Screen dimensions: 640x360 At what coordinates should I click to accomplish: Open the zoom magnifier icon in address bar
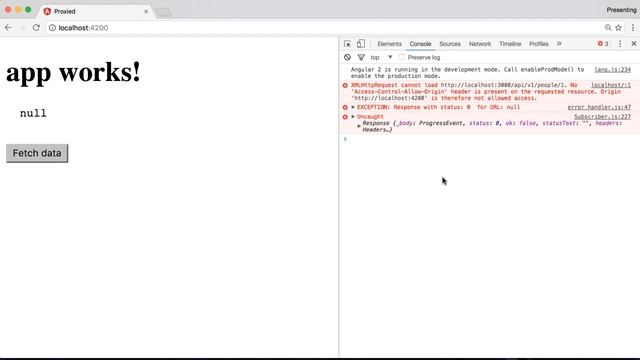point(608,28)
